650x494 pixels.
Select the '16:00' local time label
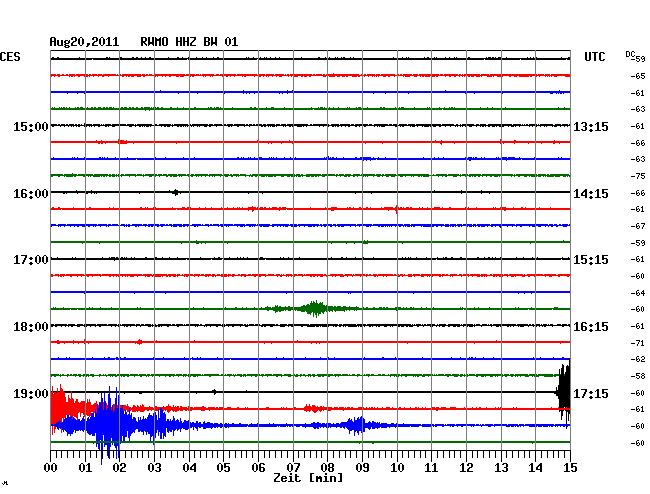tap(31, 194)
